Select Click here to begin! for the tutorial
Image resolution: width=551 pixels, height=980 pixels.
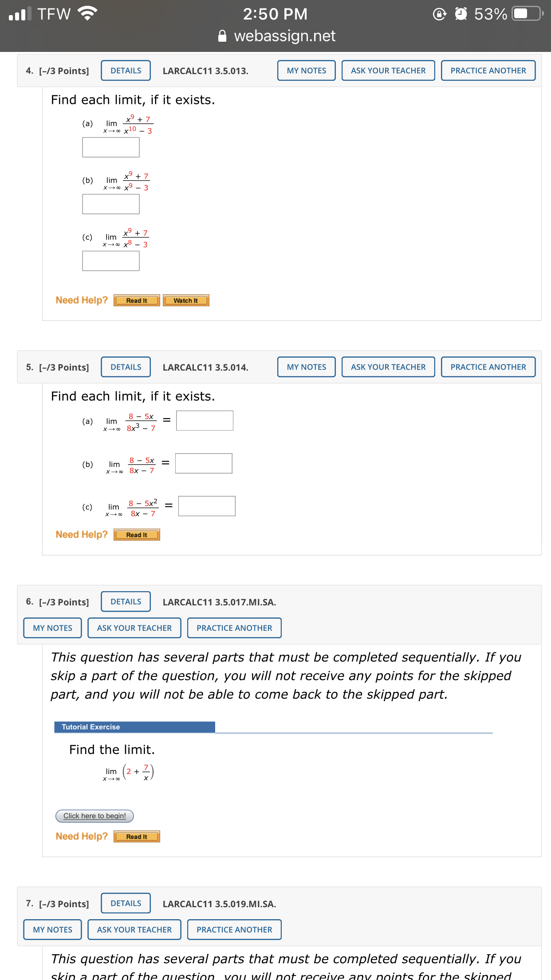[x=94, y=816]
